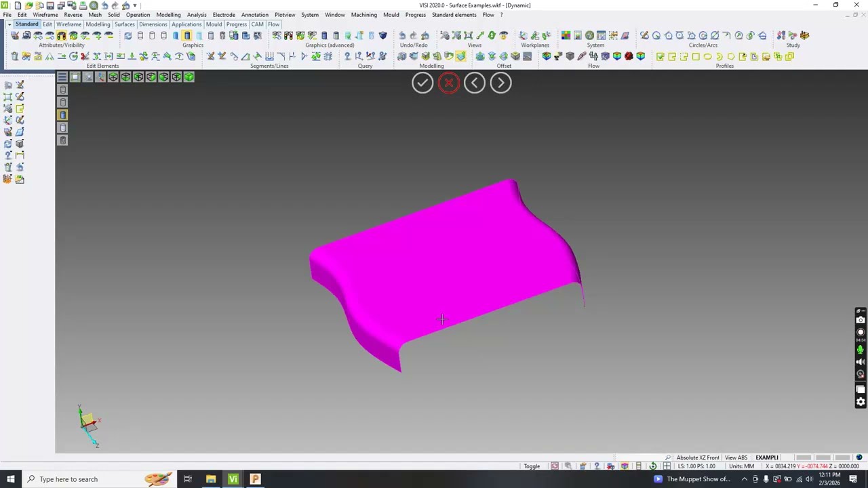Undo using quick access arrow icon

[x=104, y=5]
